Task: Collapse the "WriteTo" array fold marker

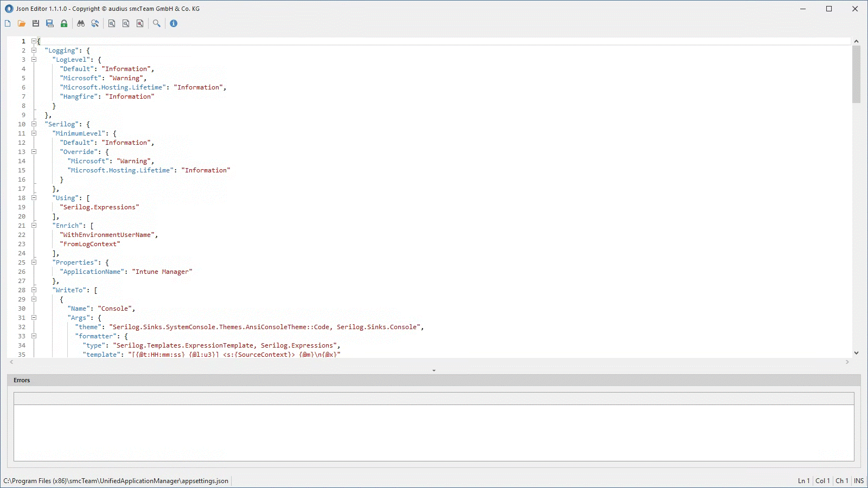Action: pyautogui.click(x=34, y=290)
